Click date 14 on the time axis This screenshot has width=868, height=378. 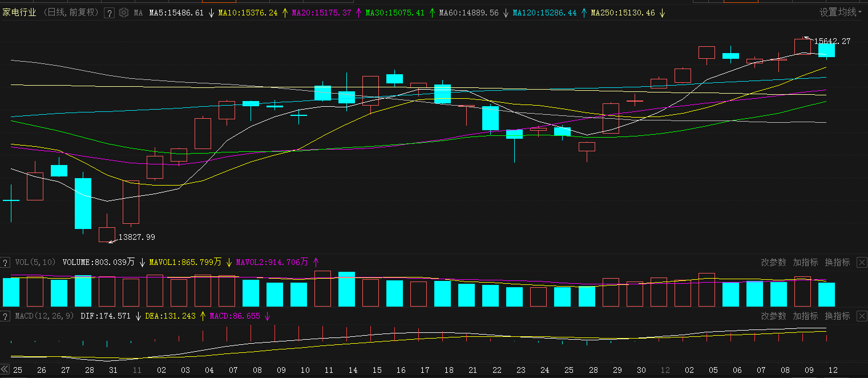pyautogui.click(x=353, y=370)
